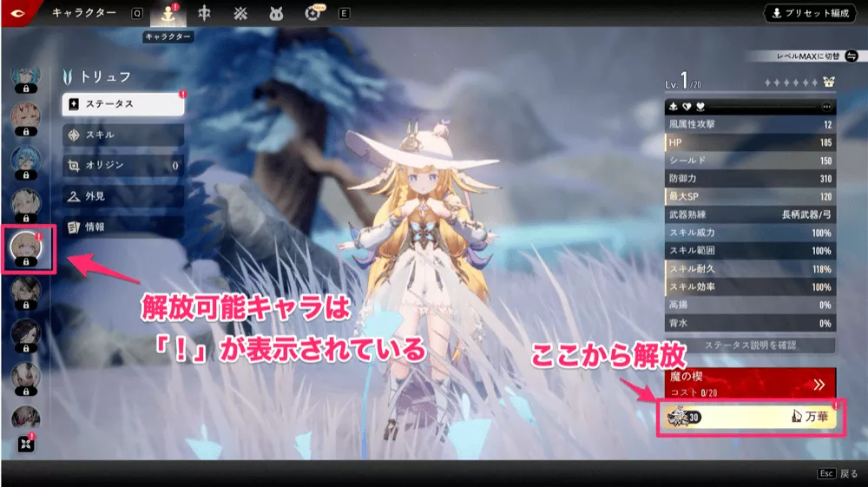Open the 情報 info menu item
Screen dimensions: 868x487
(123, 226)
